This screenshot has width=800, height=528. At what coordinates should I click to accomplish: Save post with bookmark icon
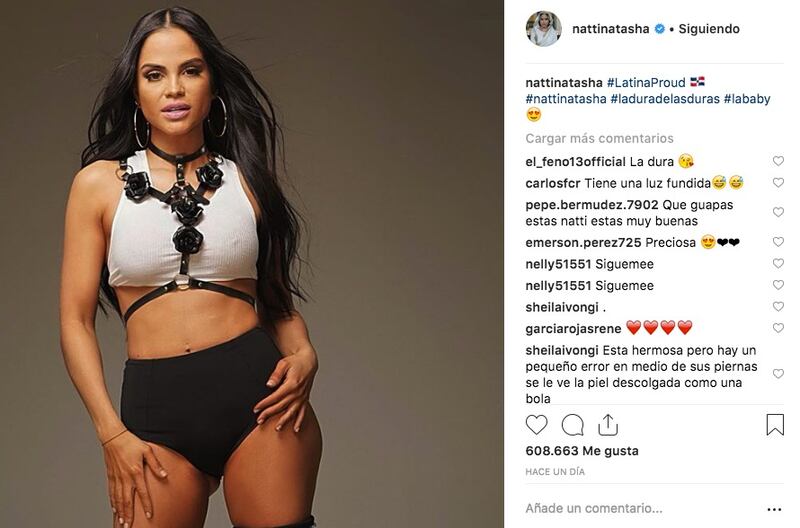(774, 424)
